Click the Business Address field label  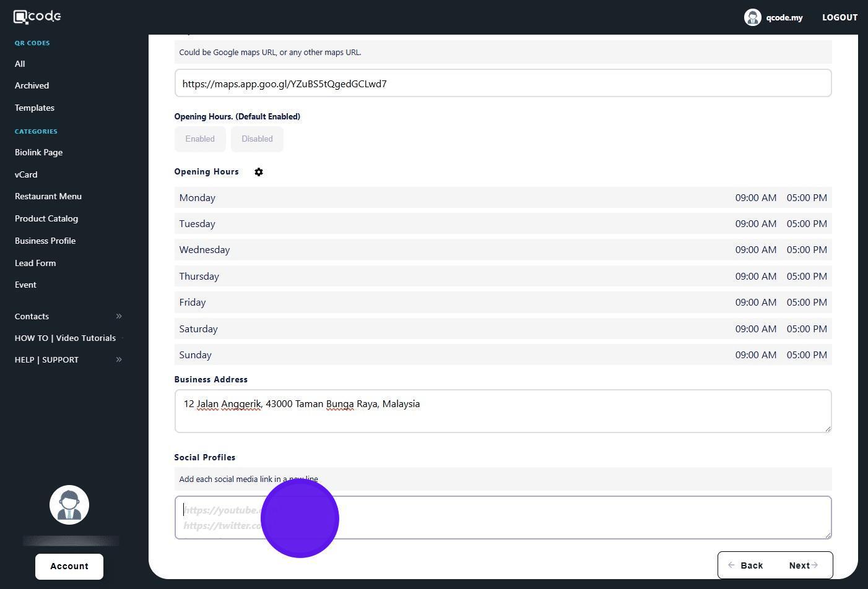pyautogui.click(x=211, y=379)
